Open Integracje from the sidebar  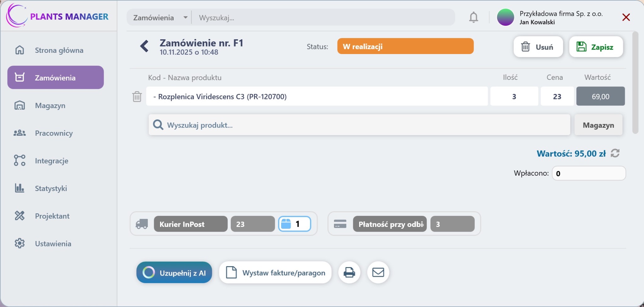pos(52,161)
